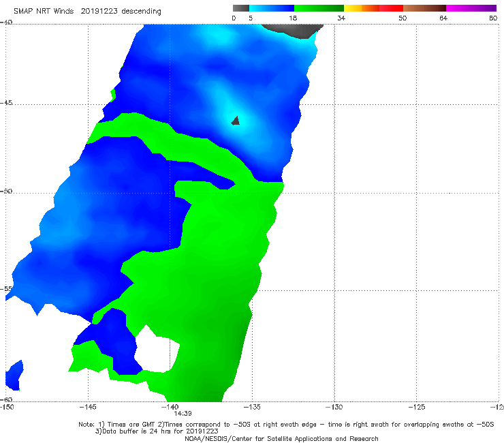Screen dimensions: 504x443
Task: Click the longitude axis label "-125"
Action: coord(416,408)
